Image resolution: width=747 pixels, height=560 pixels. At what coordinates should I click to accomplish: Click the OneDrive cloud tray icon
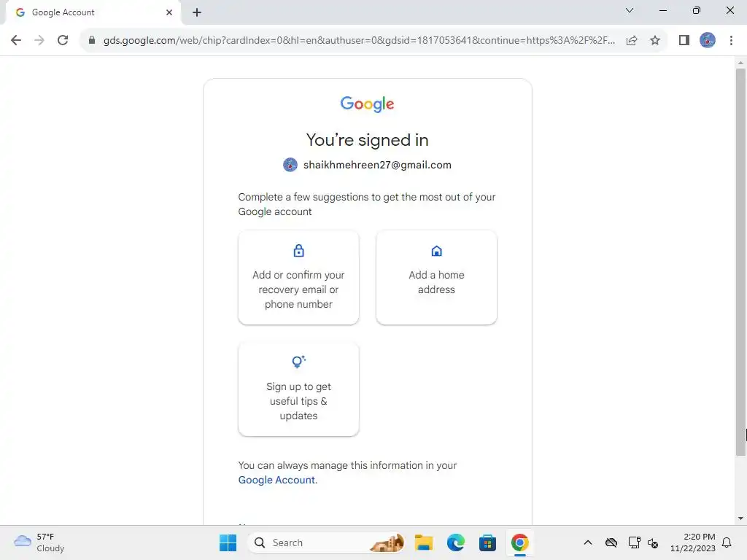click(611, 542)
